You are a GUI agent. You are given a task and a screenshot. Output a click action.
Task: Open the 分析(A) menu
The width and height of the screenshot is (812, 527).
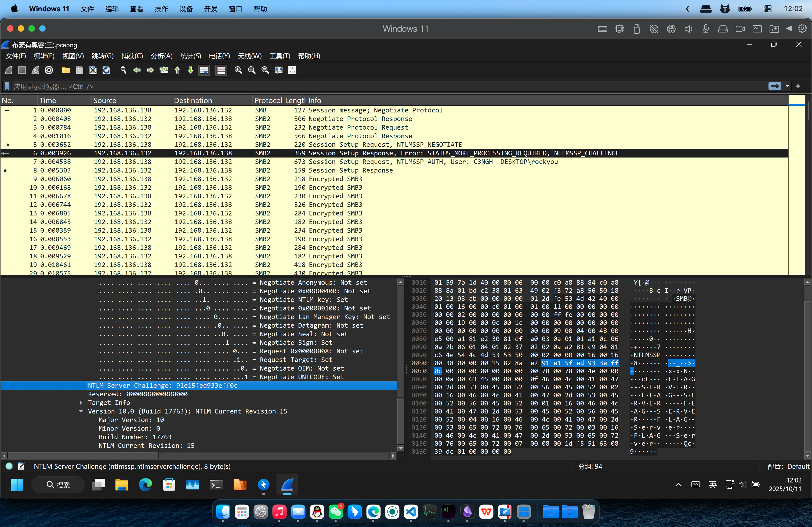click(161, 56)
